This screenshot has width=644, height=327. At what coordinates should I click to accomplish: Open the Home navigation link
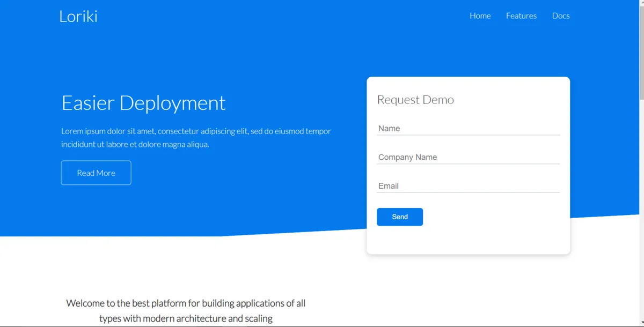tap(480, 16)
